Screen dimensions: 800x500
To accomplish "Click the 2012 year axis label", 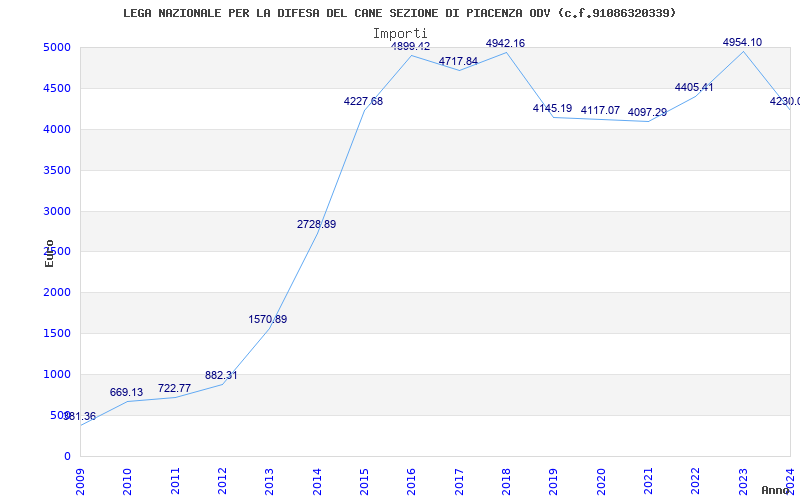I will (222, 482).
